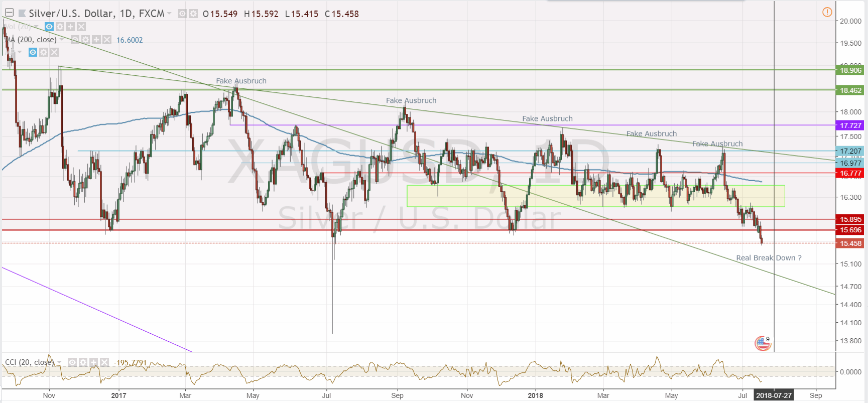868x403 pixels.
Task: Click the Sep label at right end of time axis
Action: click(x=816, y=395)
